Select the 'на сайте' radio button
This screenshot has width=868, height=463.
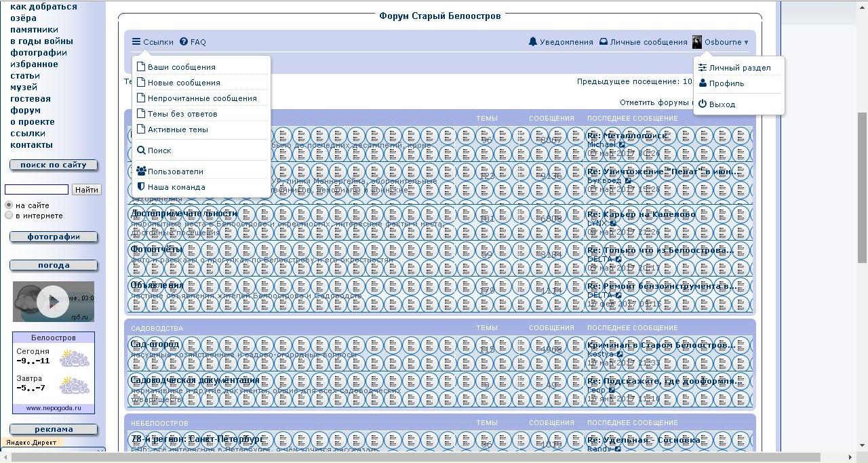(x=9, y=205)
